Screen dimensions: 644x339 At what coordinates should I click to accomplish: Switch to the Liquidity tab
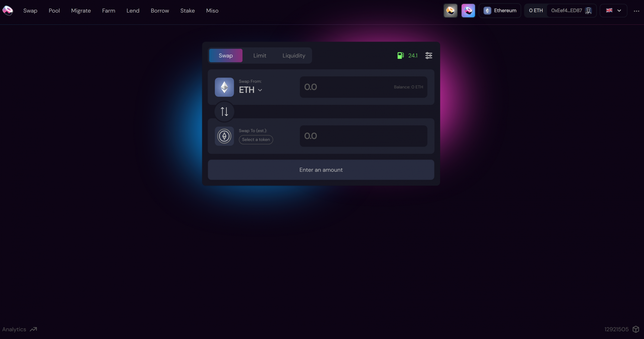(294, 56)
